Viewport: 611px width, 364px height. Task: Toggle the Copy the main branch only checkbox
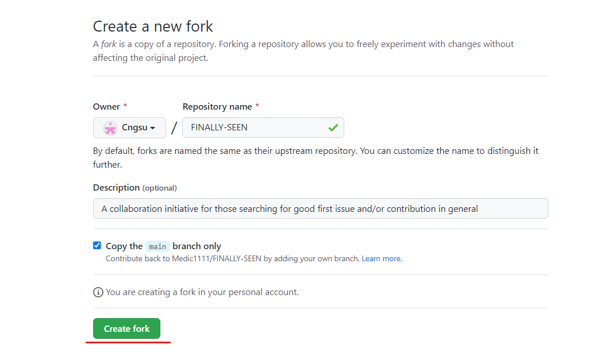coord(97,246)
